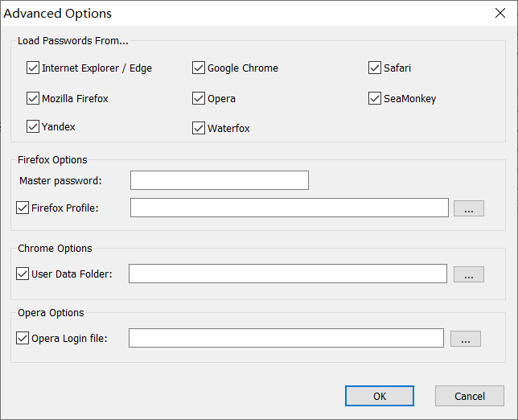Viewport: 518px width, 420px height.
Task: Uncheck the SeaMonkey checkbox
Action: (x=375, y=99)
